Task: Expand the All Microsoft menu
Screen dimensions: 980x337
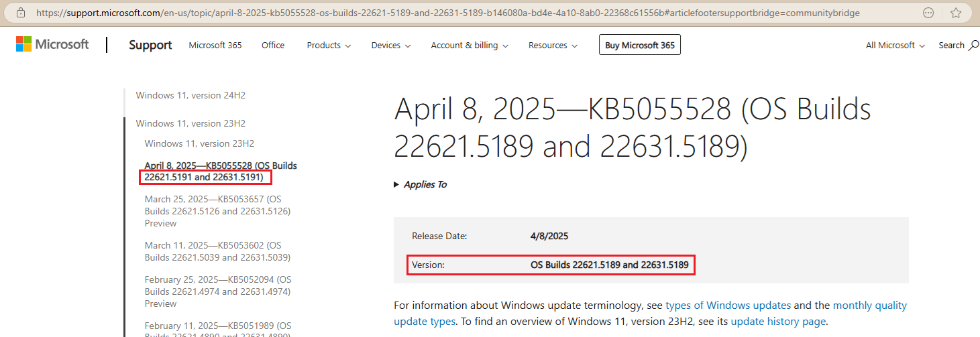Action: (895, 45)
